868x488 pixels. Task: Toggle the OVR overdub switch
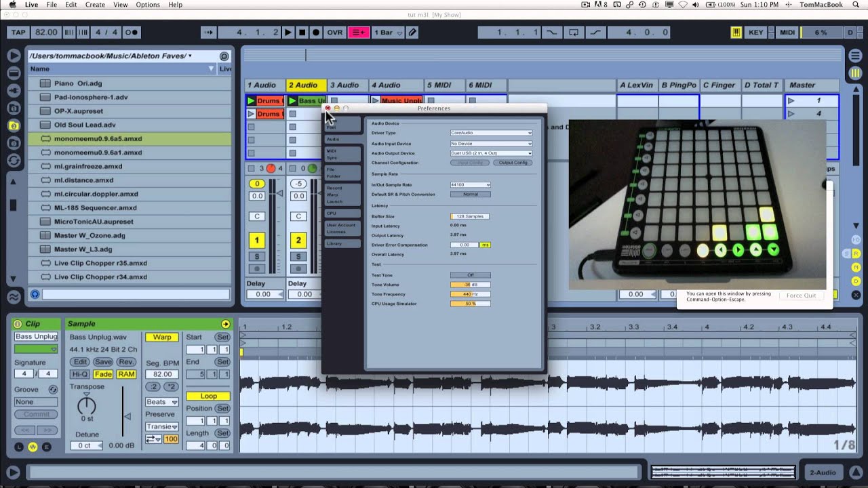pos(335,33)
